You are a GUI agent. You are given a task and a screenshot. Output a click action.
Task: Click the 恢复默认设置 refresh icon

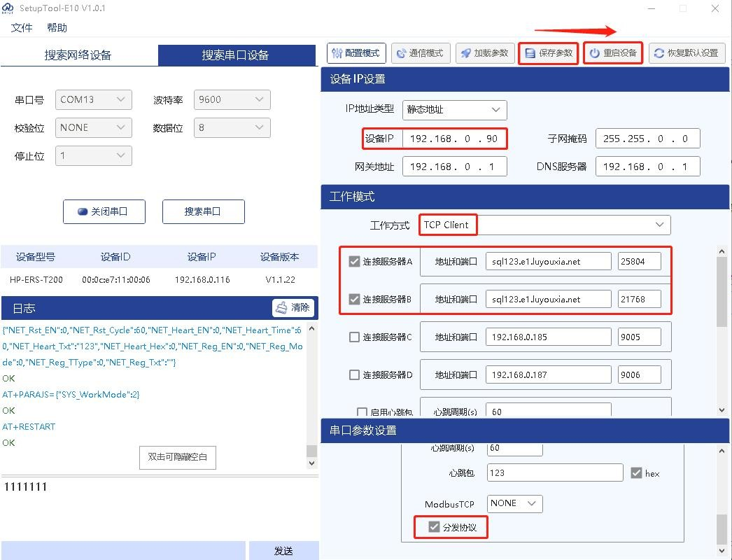[659, 53]
